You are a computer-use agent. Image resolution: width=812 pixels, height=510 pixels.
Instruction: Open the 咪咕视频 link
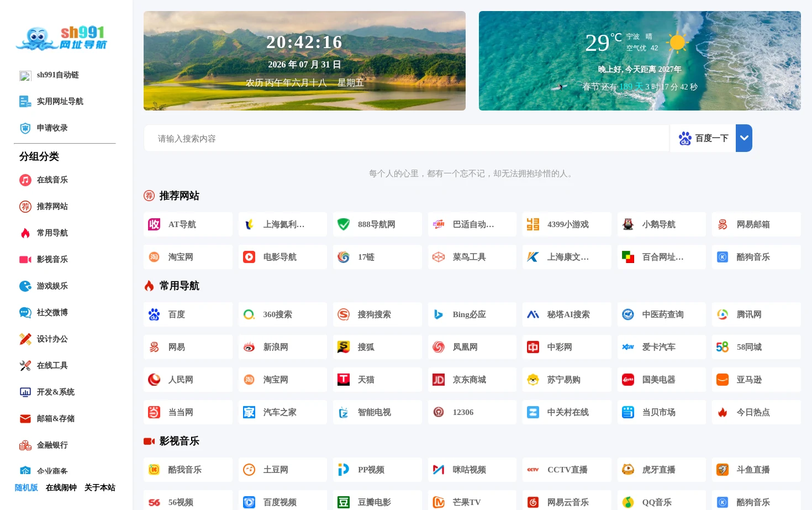click(472, 470)
